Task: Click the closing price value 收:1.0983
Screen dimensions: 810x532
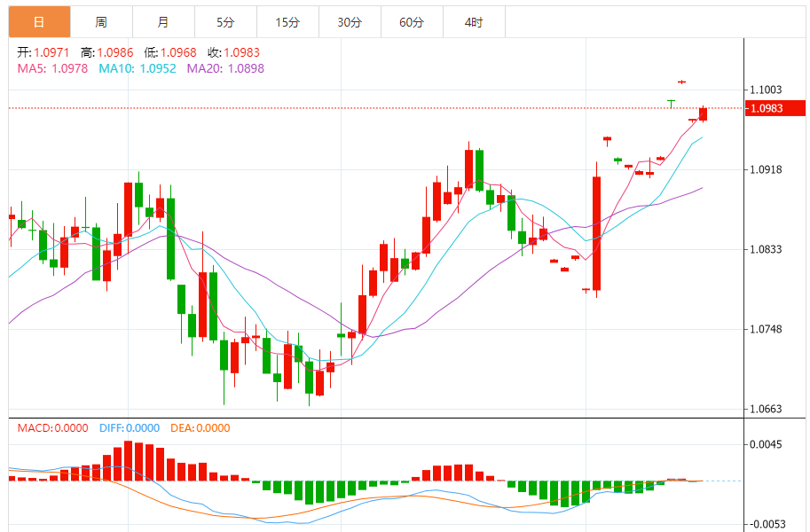Action: click(234, 52)
